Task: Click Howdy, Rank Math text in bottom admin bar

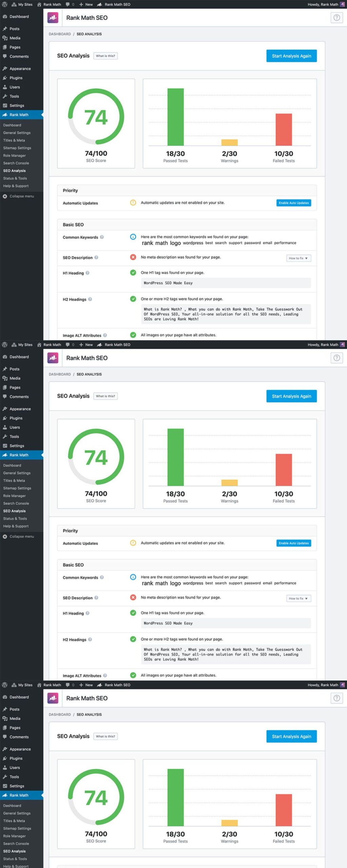Action: [323, 685]
